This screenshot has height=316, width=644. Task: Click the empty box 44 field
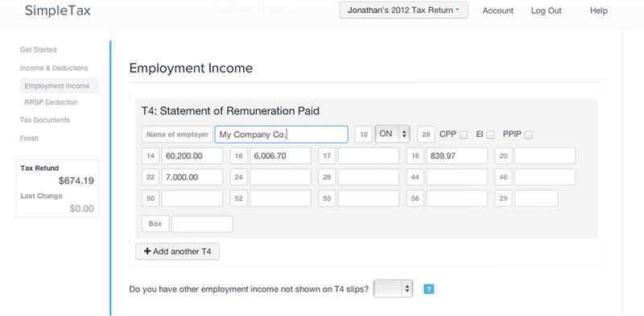(x=456, y=177)
